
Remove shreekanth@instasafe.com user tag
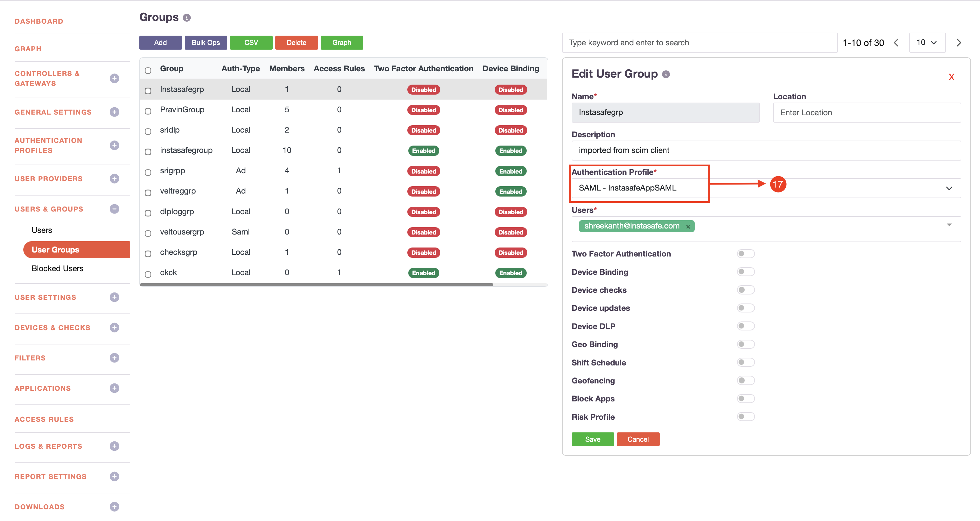[688, 227]
